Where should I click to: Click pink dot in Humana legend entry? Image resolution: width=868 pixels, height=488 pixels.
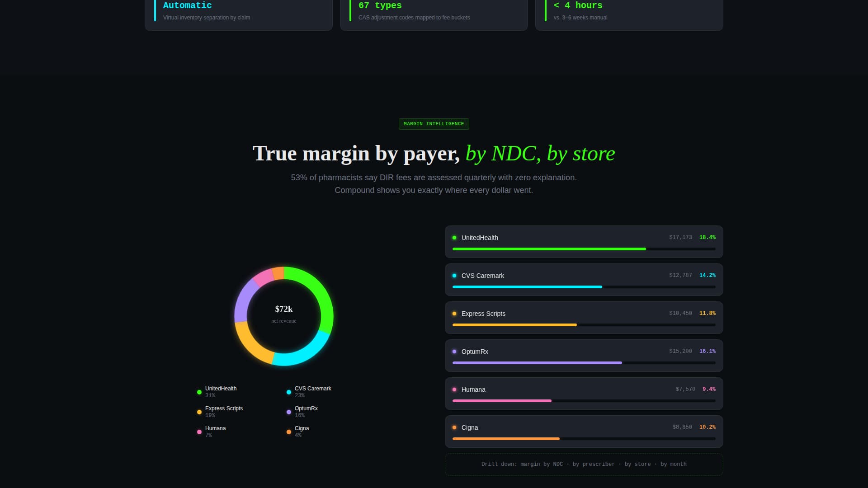[x=199, y=432]
